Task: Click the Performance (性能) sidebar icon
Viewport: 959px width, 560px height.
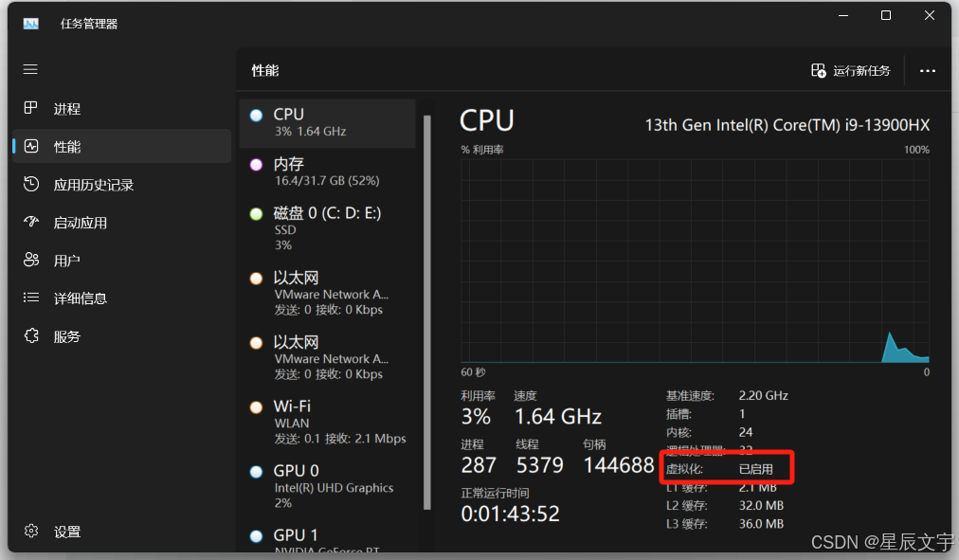Action: click(x=31, y=146)
